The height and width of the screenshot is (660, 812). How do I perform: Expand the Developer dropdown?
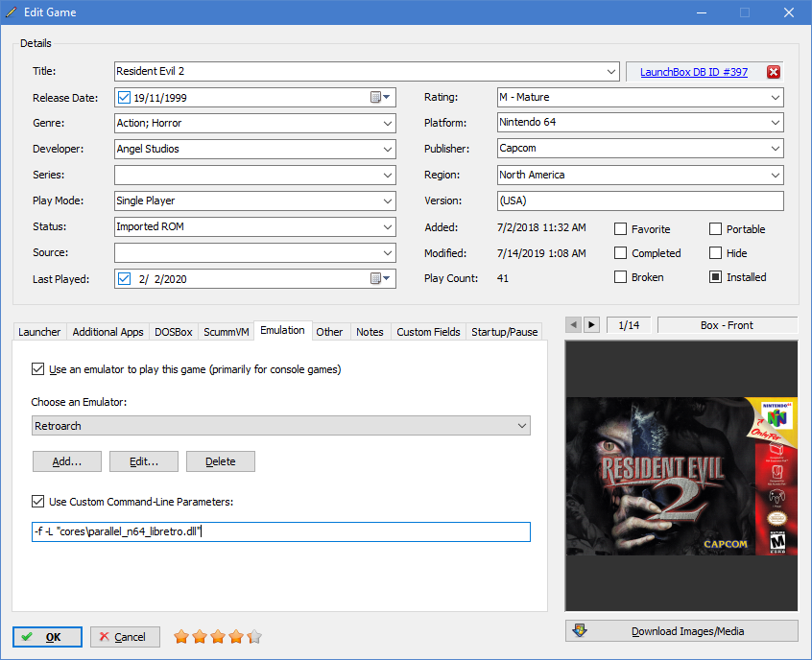pyautogui.click(x=388, y=149)
